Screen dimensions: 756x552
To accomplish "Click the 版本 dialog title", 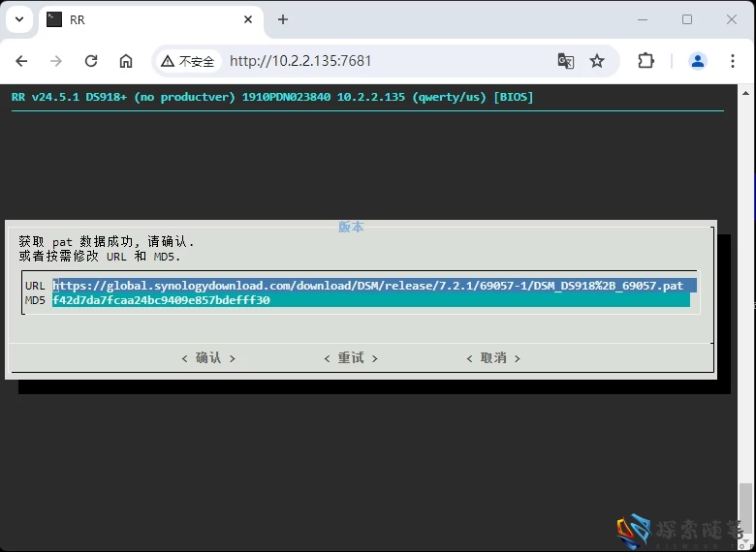I will pyautogui.click(x=351, y=227).
